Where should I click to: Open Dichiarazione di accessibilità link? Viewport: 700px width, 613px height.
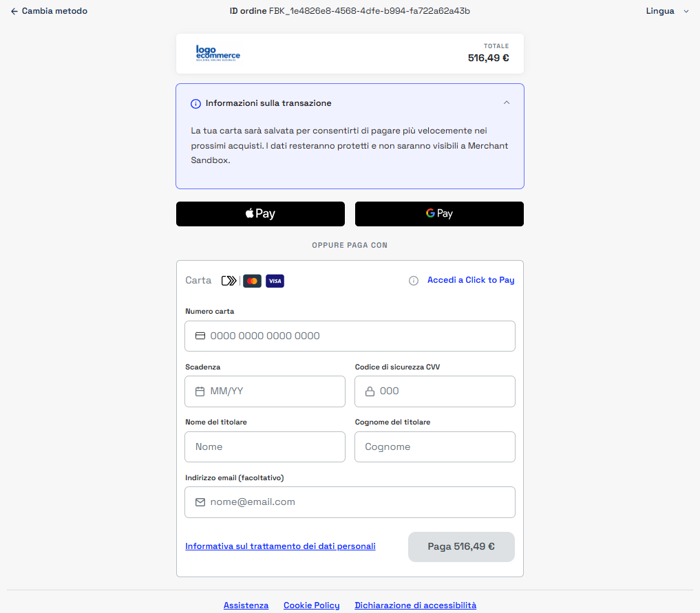pos(416,605)
